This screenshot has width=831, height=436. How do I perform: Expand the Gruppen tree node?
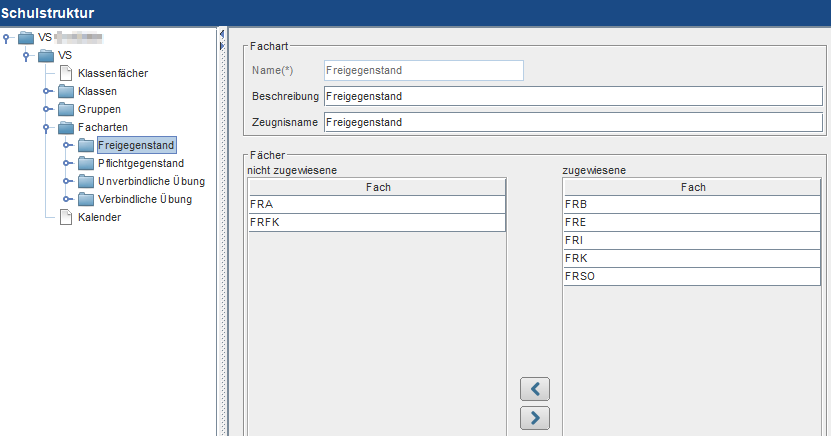tap(47, 109)
